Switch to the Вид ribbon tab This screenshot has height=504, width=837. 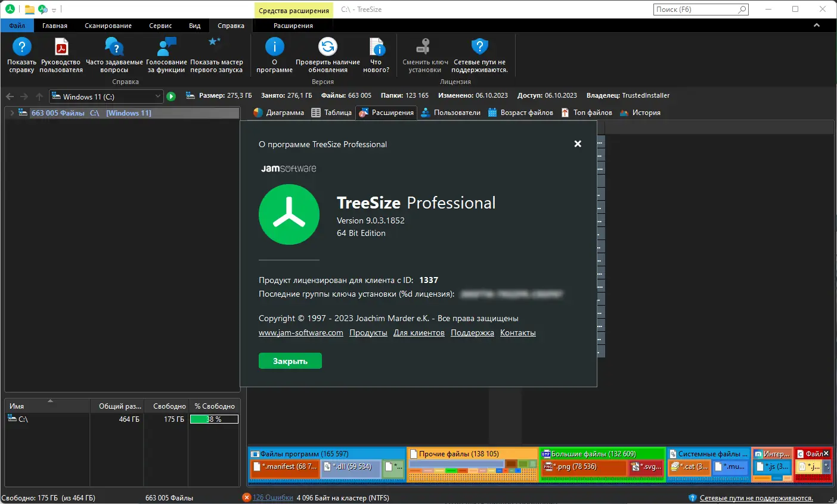[195, 26]
